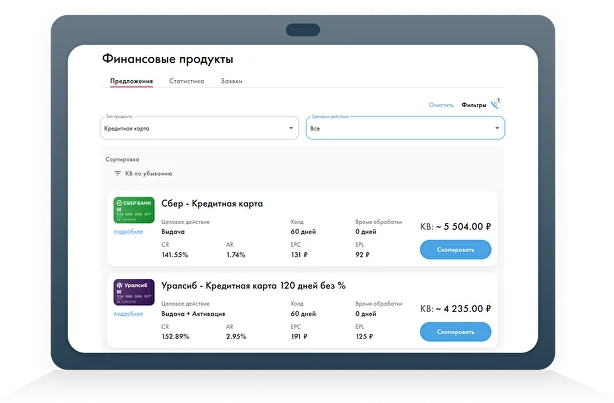Click Скопировать for the Уралсиб credit card

click(x=455, y=332)
